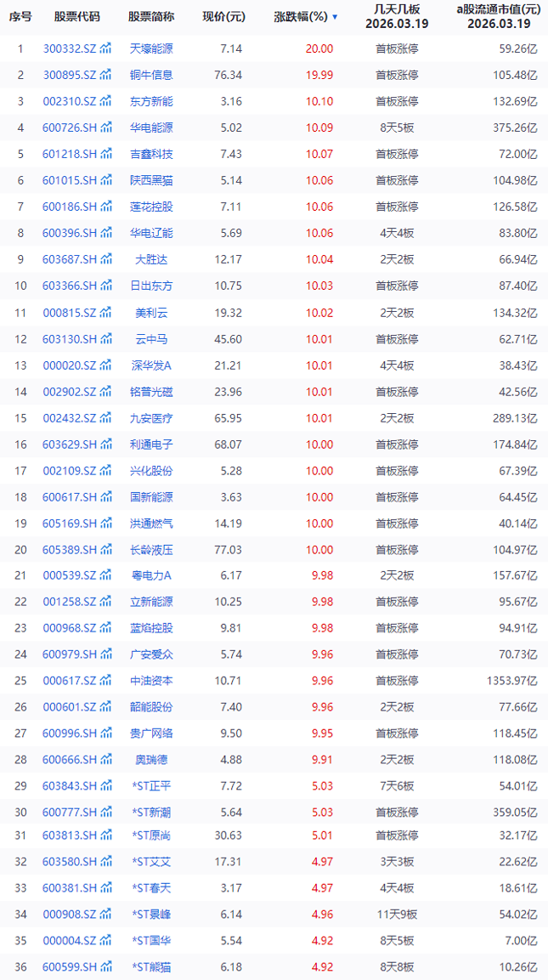Open trend chart icon for 605389.SH
This screenshot has height=980, width=548.
105,549
